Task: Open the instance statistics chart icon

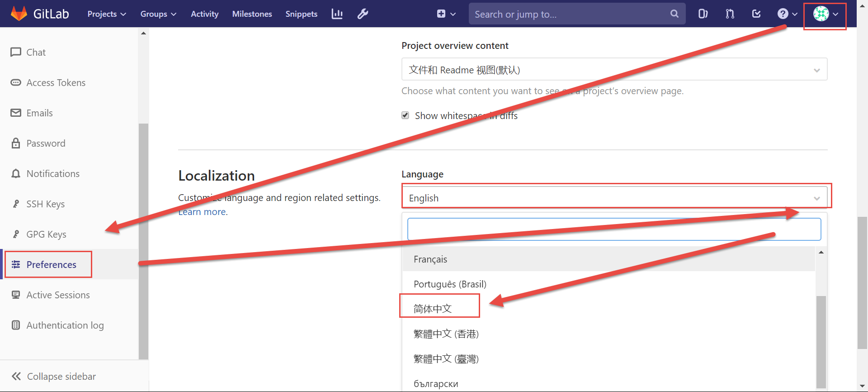Action: coord(337,14)
